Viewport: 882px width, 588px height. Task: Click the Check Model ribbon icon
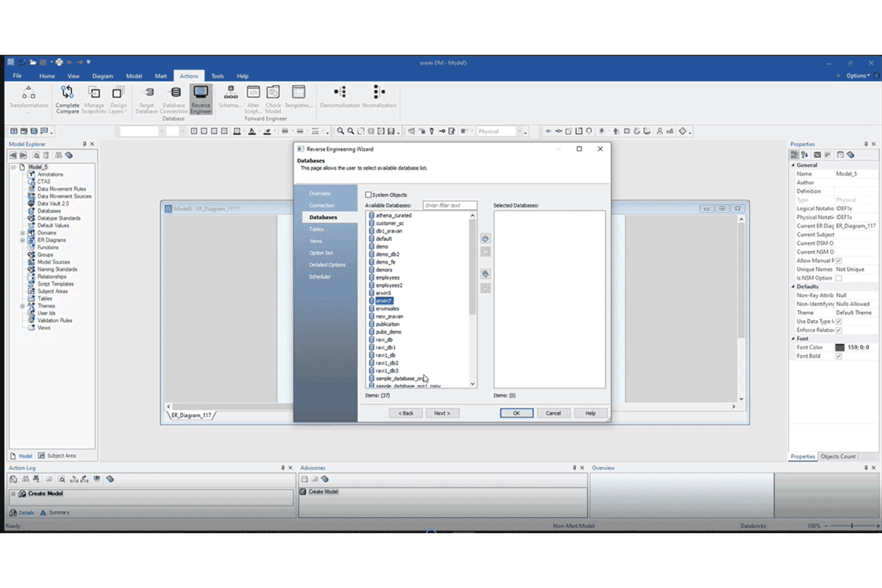pos(274,98)
